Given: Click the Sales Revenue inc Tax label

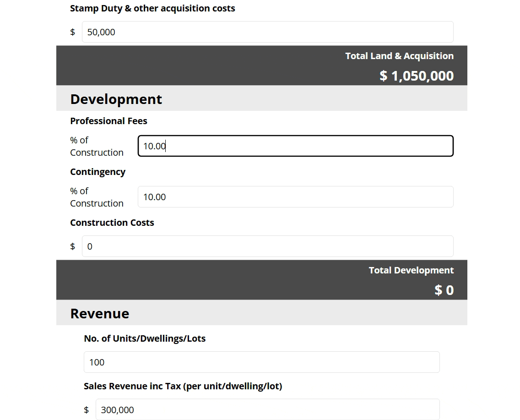Looking at the screenshot, I should [183, 386].
